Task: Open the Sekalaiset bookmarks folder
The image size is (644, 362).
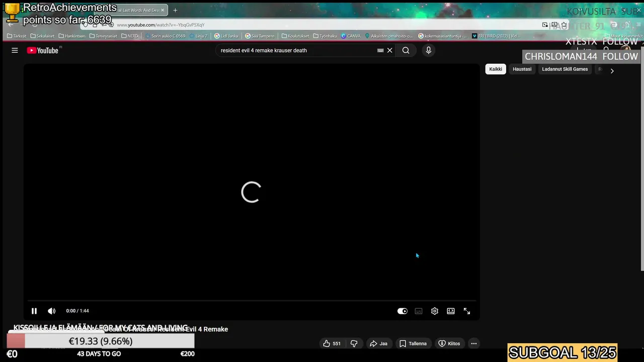Action: tap(42, 36)
